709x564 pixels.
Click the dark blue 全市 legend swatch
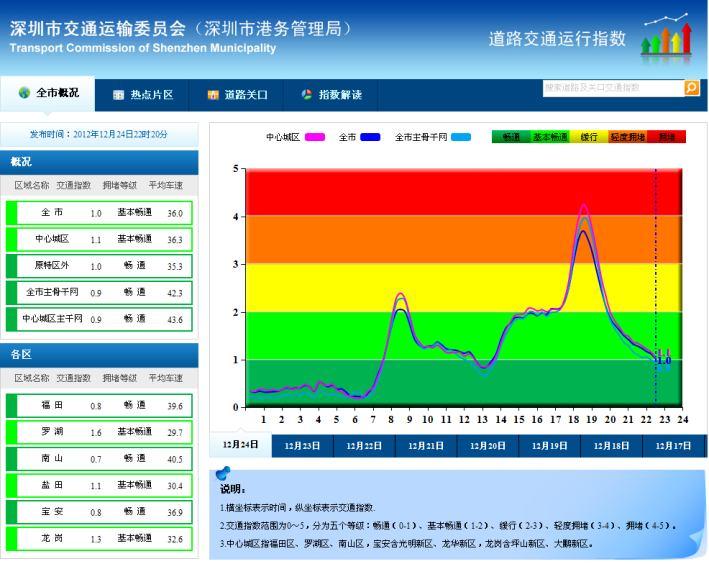(370, 137)
